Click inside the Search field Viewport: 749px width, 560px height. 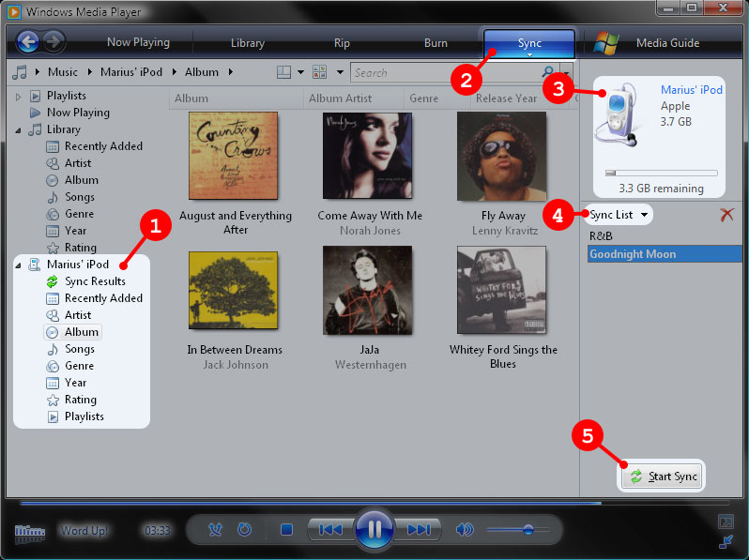[445, 72]
